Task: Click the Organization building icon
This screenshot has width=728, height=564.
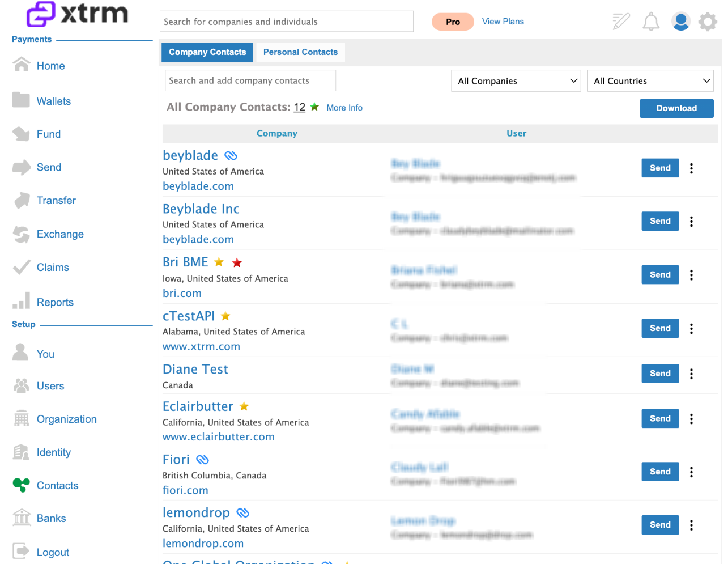Action: click(22, 418)
